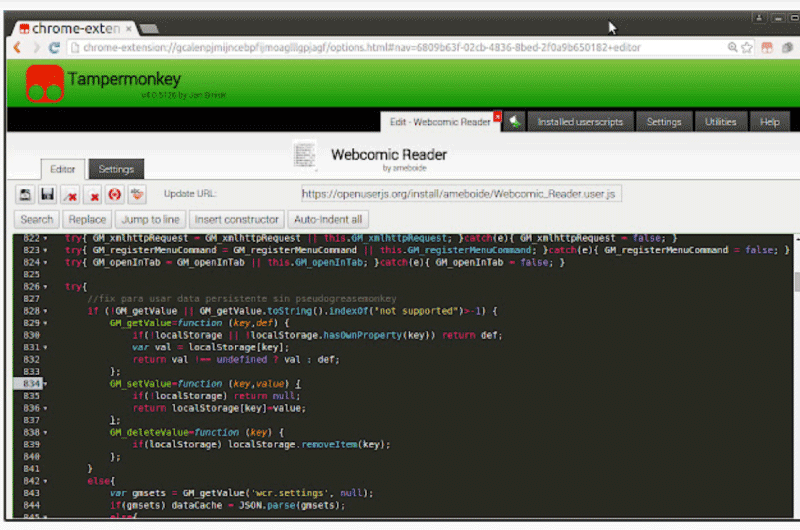Click the Tampermonkey title text in header
Viewport: 800px width, 530px height.
click(124, 79)
